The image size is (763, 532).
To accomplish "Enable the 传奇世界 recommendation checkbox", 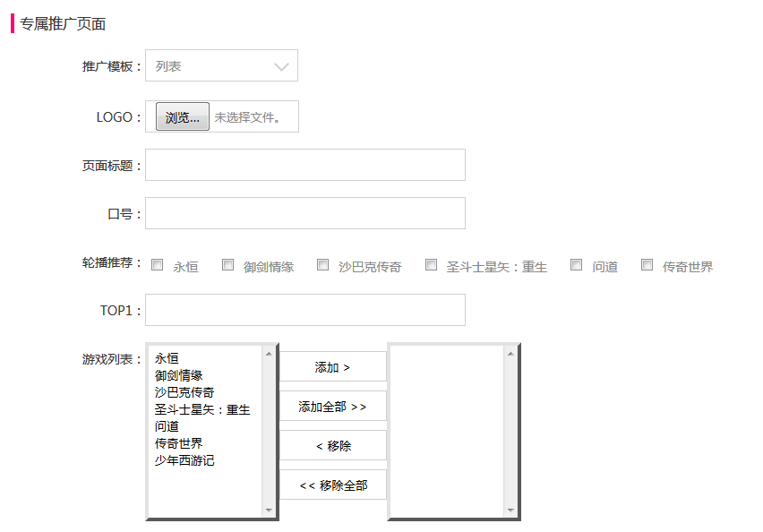I will [x=647, y=264].
